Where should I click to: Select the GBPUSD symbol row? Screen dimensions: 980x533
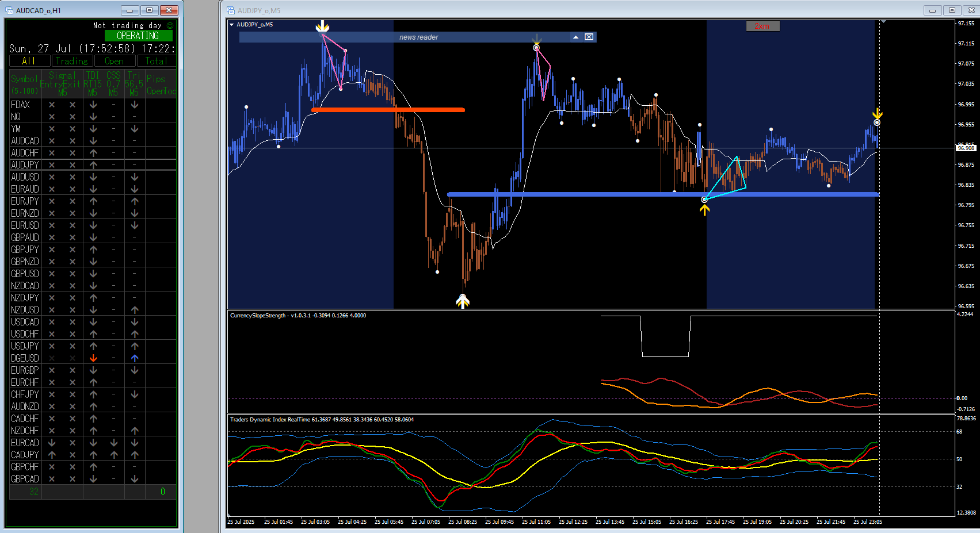point(92,274)
